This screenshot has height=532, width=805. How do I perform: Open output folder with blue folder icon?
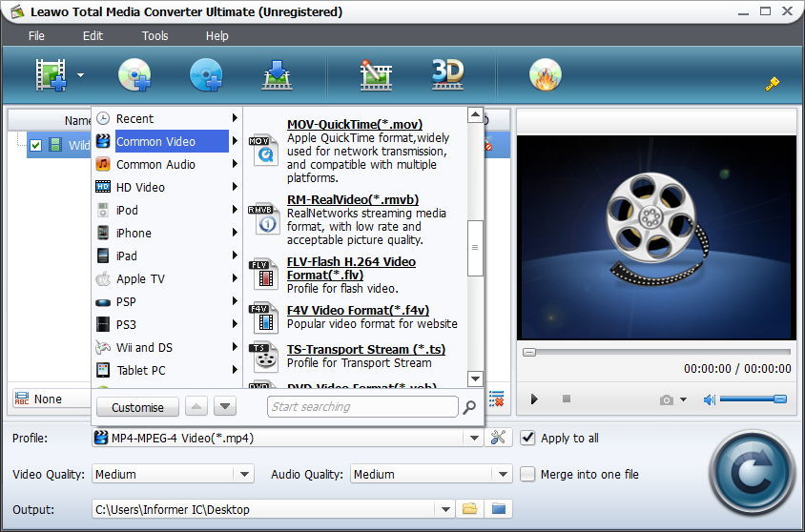499,509
